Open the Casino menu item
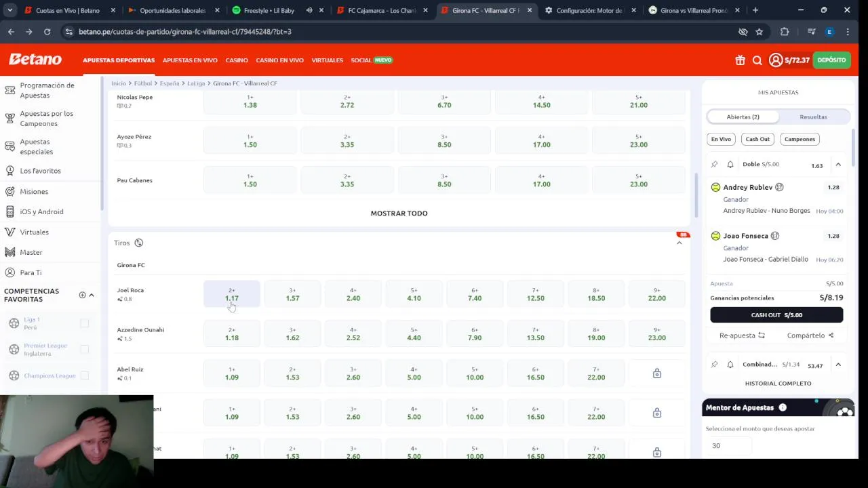This screenshot has height=488, width=868. click(x=237, y=60)
